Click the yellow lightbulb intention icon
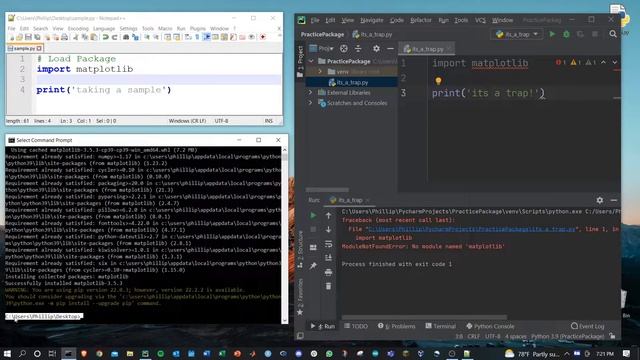The image size is (640, 360). [438, 80]
